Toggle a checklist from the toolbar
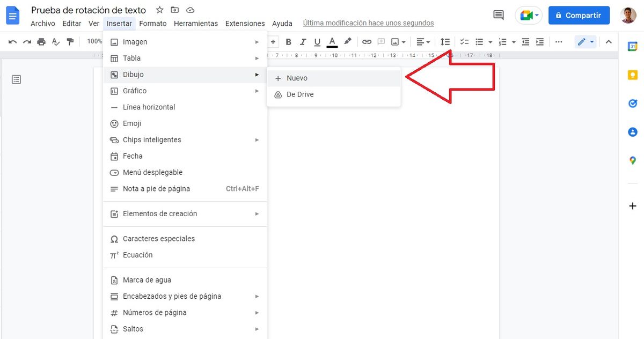Viewport: 644px width, 339px height. click(464, 41)
